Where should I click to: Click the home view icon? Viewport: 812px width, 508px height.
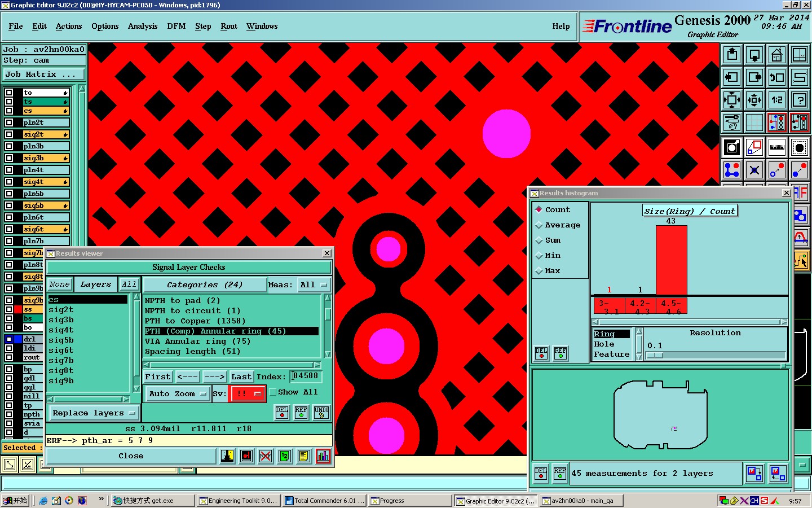tap(777, 55)
